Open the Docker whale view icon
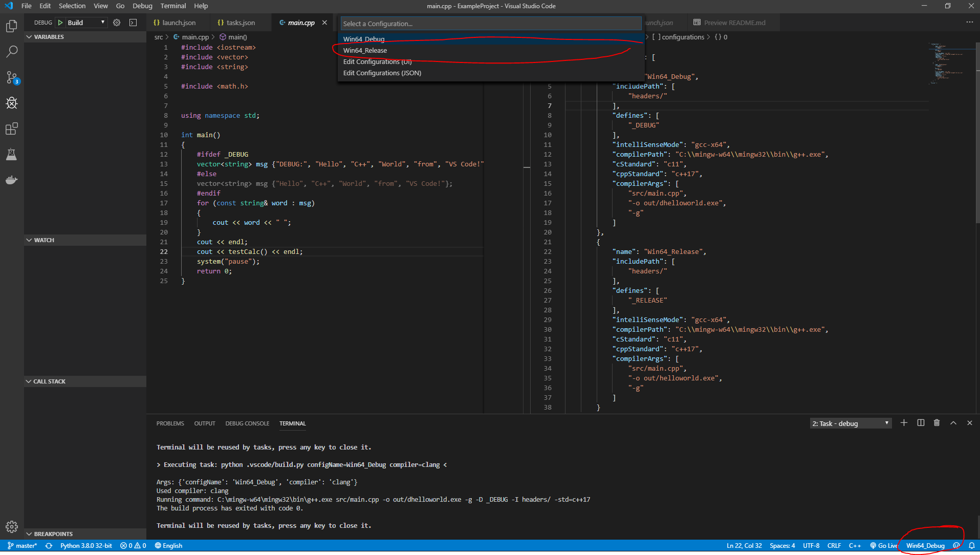 [x=11, y=180]
